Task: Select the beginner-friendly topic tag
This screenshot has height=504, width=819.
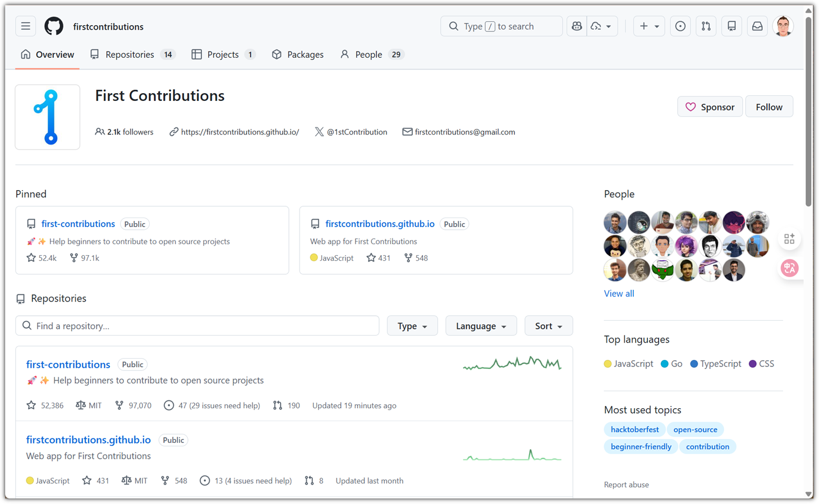Action: tap(641, 447)
